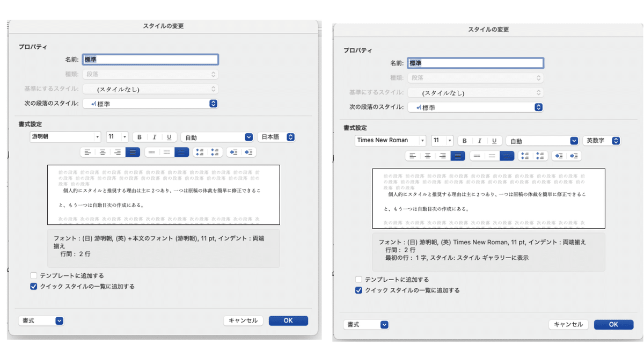Uncheck クイック スタイルの一覧に追加する in Times New Roman dialog

coord(358,290)
